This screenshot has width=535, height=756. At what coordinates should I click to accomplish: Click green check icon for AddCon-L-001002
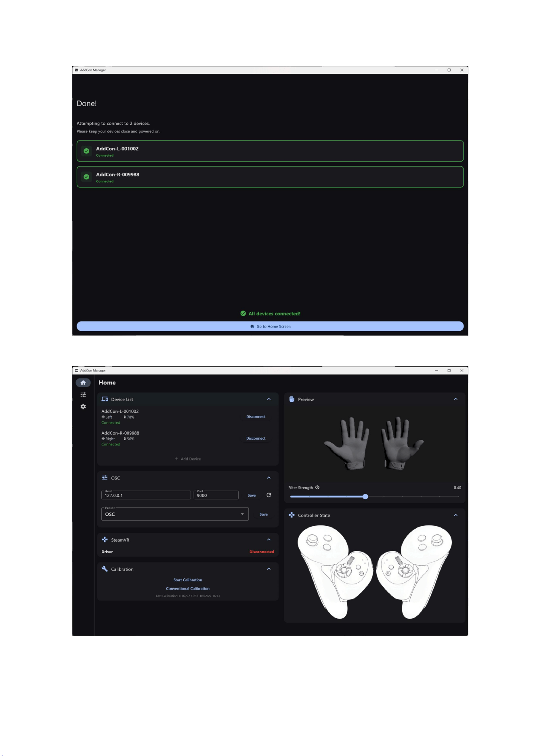[x=86, y=151]
